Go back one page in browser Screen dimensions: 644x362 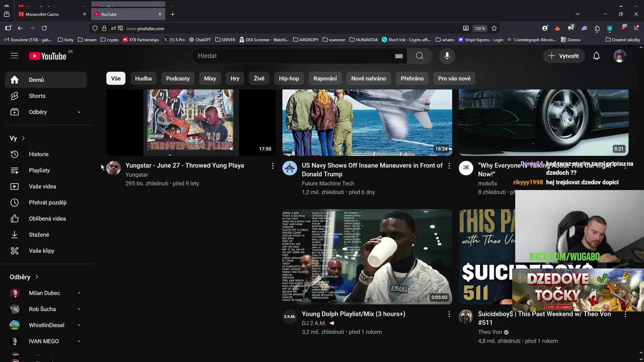20,28
